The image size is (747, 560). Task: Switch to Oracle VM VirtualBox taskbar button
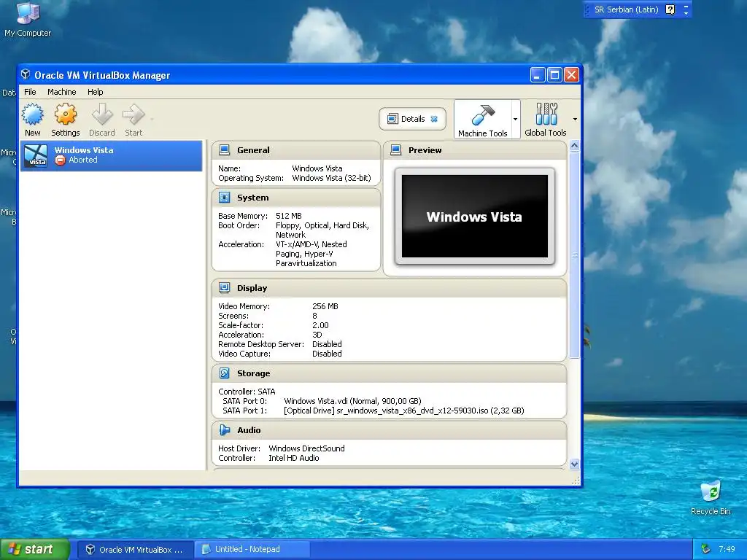tap(135, 550)
